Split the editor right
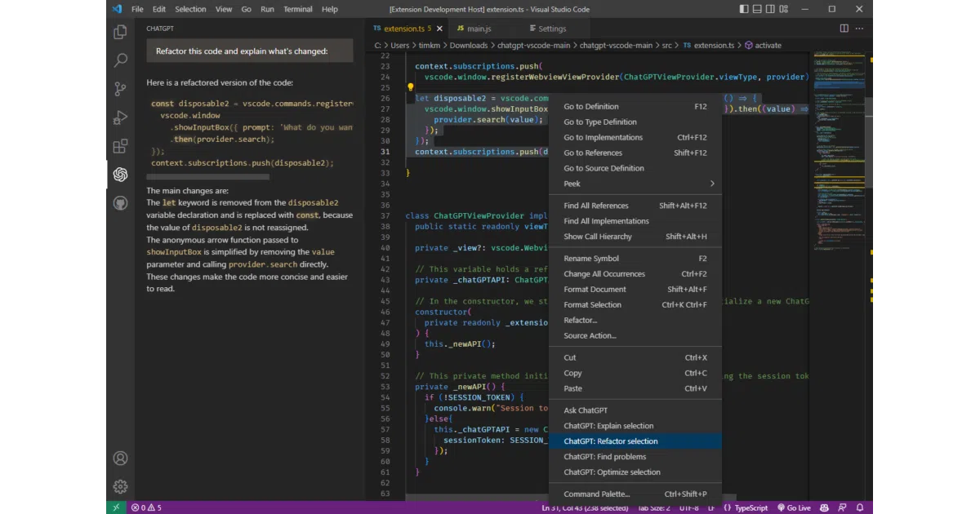Screen dimensions: 980x514 [844, 29]
